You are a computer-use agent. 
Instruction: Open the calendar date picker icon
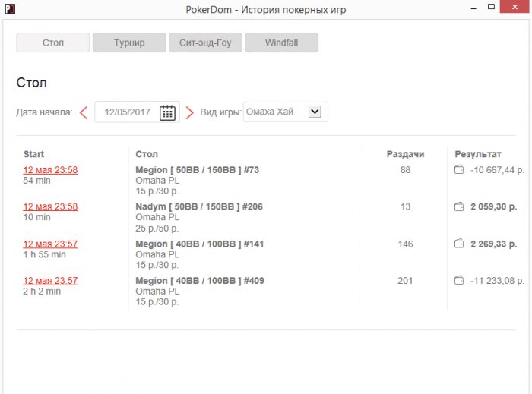click(167, 112)
